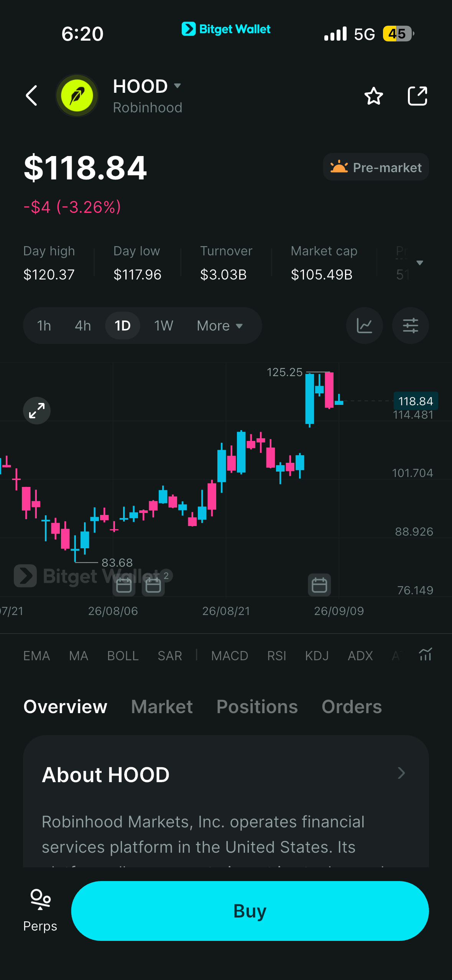Expand chart to fullscreen
The width and height of the screenshot is (452, 980).
pos(37,411)
